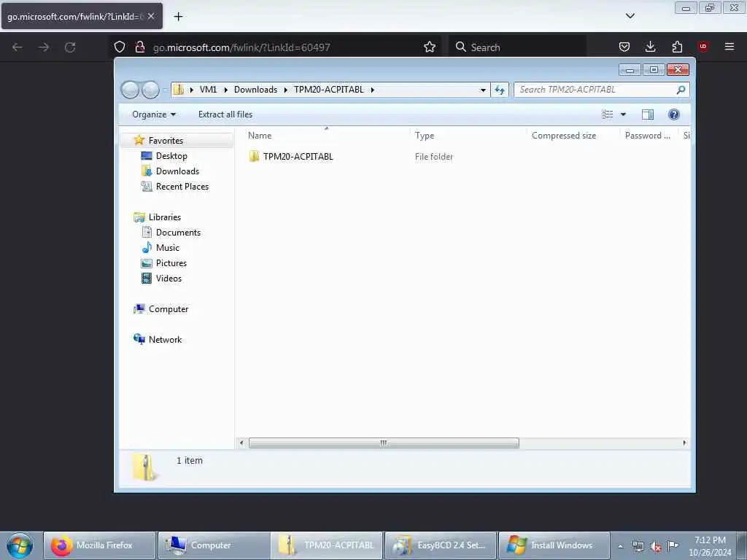The width and height of the screenshot is (747, 560).
Task: Open Action Center flag icon
Action: [673, 545]
